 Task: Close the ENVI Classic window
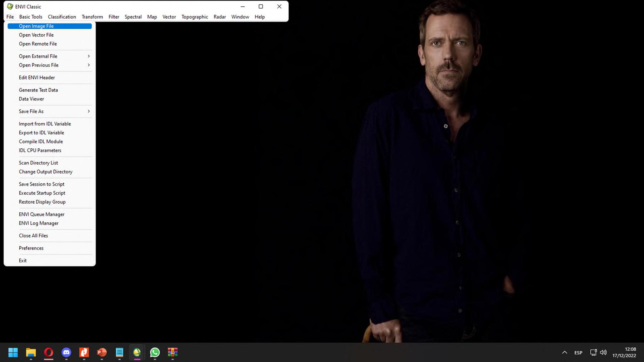pyautogui.click(x=279, y=6)
